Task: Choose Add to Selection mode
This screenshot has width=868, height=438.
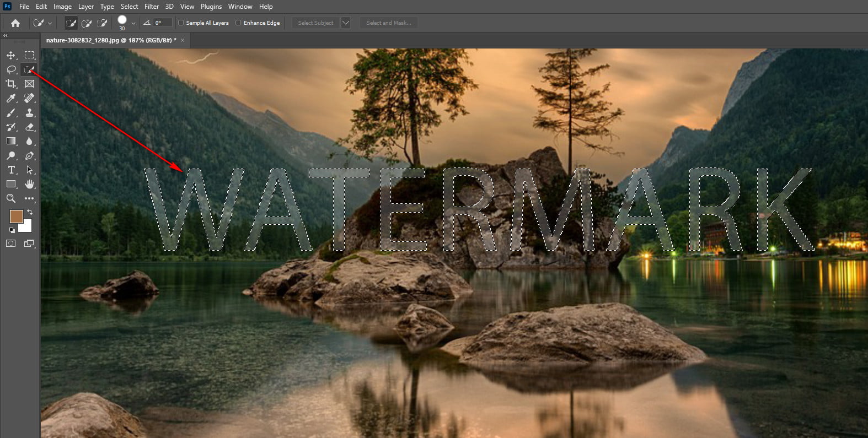Action: 87,23
